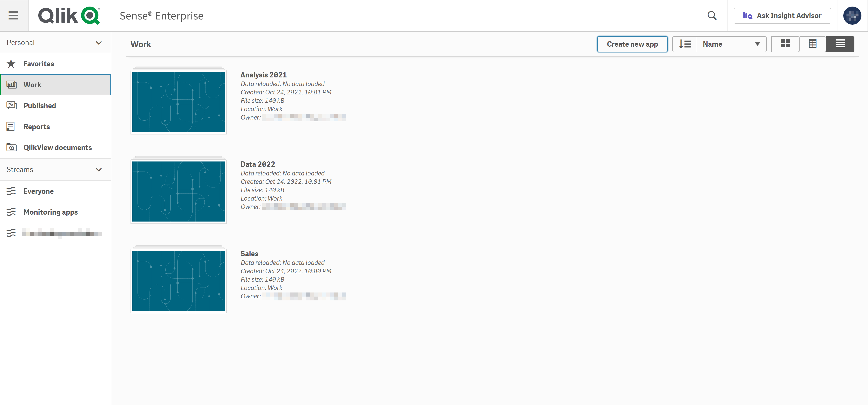
Task: Open the Analysis 2021 app title
Action: coord(264,75)
